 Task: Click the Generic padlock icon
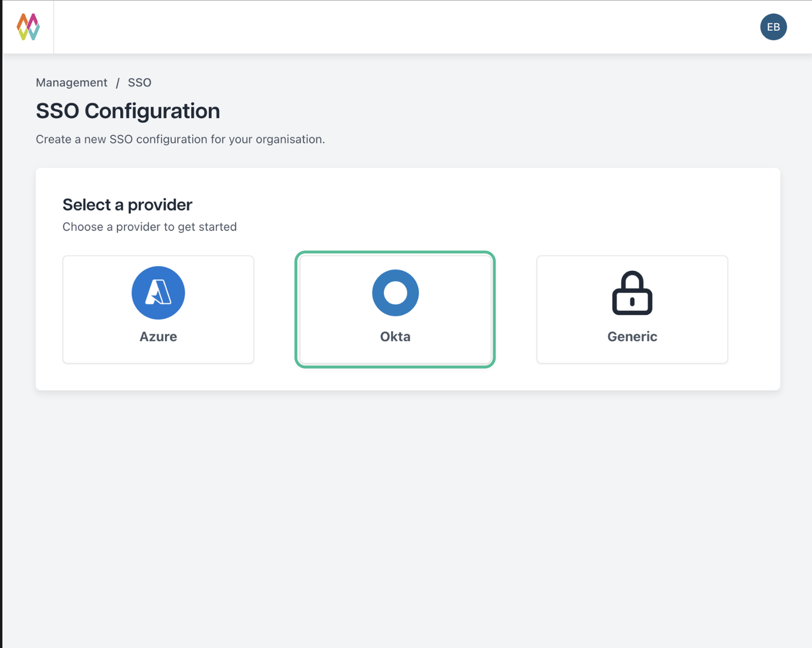tap(632, 293)
